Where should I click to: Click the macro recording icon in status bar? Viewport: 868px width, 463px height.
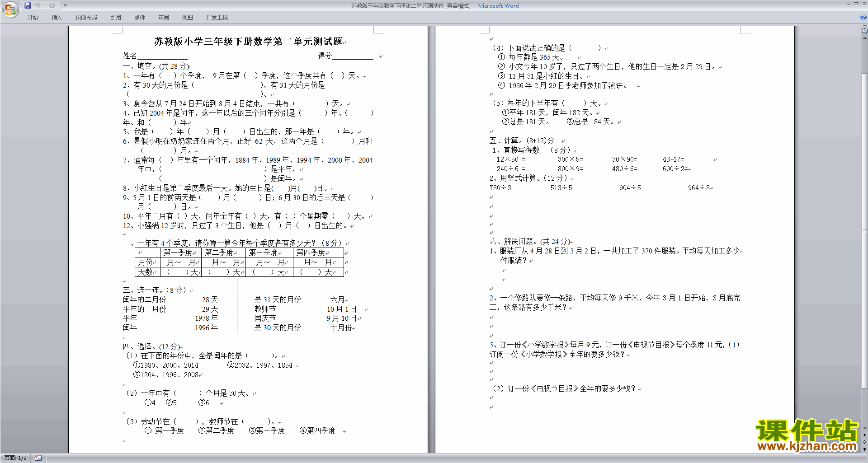pos(38,458)
